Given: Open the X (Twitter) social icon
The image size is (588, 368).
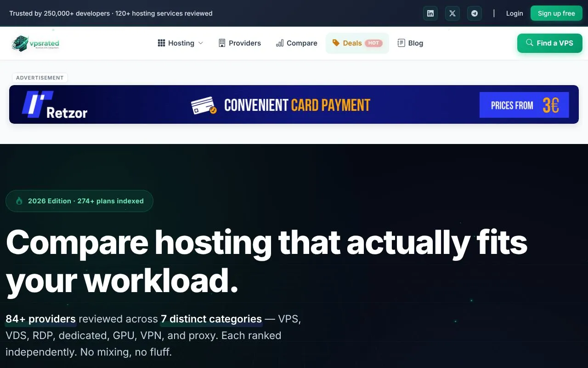Looking at the screenshot, I should [452, 13].
